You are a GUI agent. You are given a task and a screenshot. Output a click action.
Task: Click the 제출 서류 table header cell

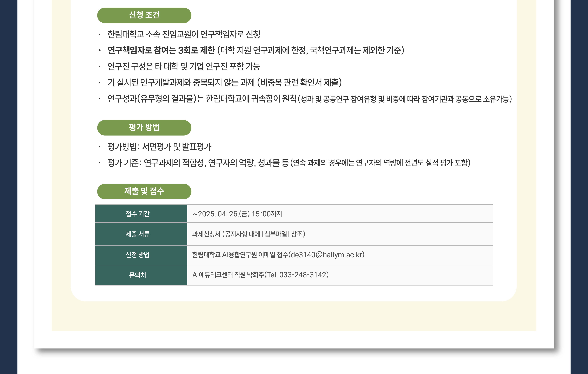coord(141,234)
